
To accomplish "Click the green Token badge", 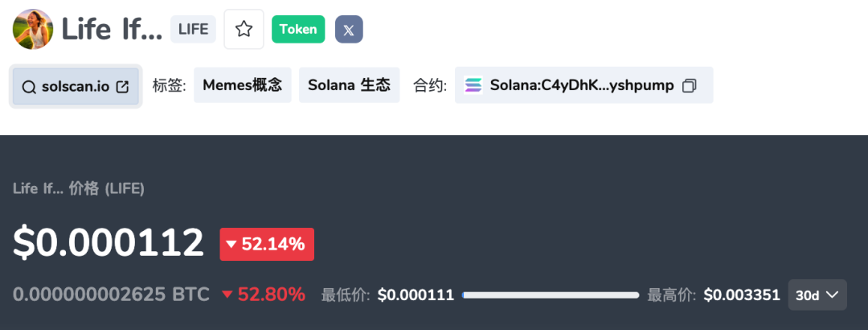I will (298, 30).
